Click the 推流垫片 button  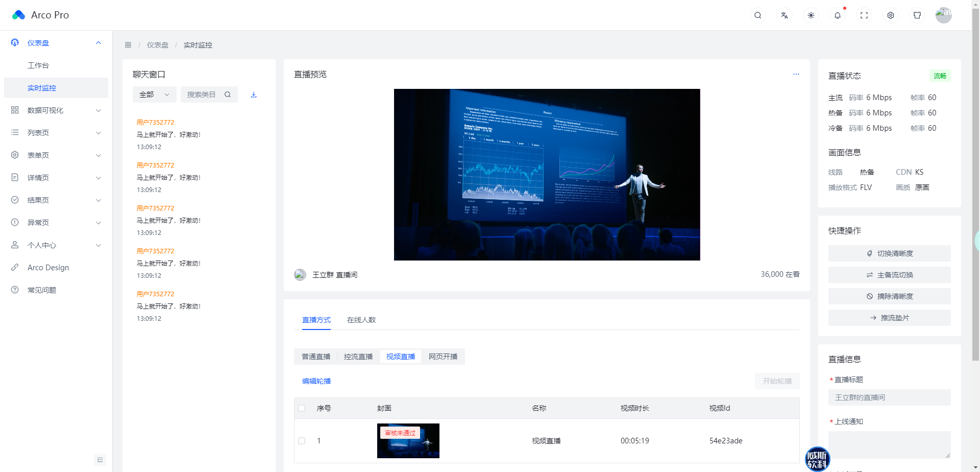point(889,318)
